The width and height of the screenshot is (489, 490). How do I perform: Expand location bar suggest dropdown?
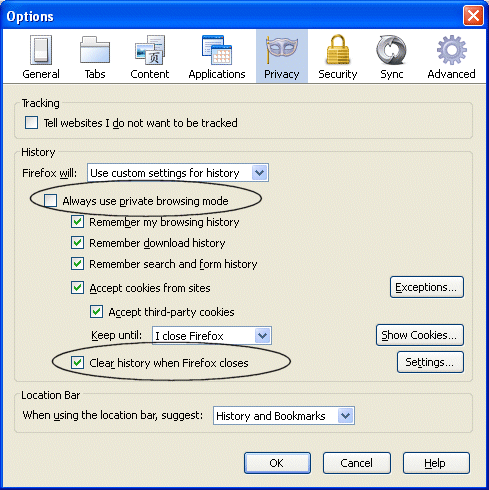coord(284,415)
